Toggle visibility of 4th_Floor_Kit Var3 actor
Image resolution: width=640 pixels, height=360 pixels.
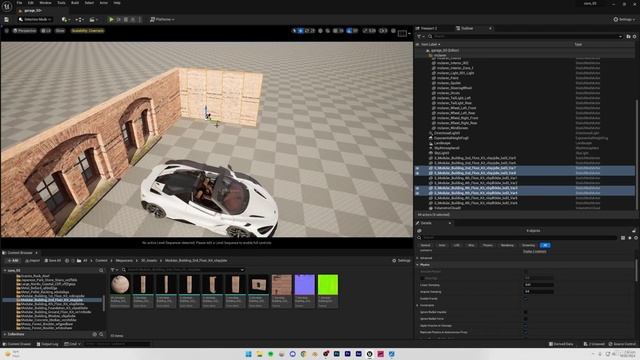coord(417,188)
